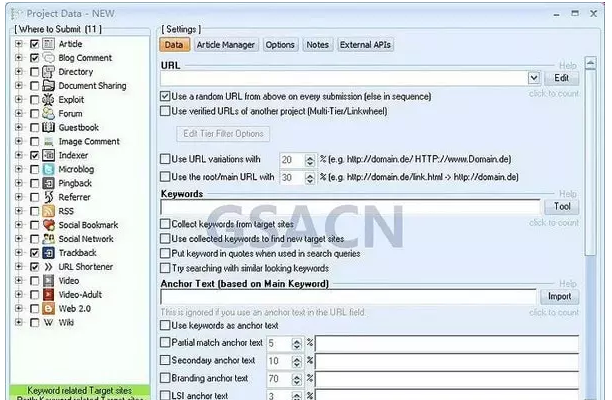The height and width of the screenshot is (400, 612).
Task: Click the settings scrollbar up arrow
Action: point(591,63)
